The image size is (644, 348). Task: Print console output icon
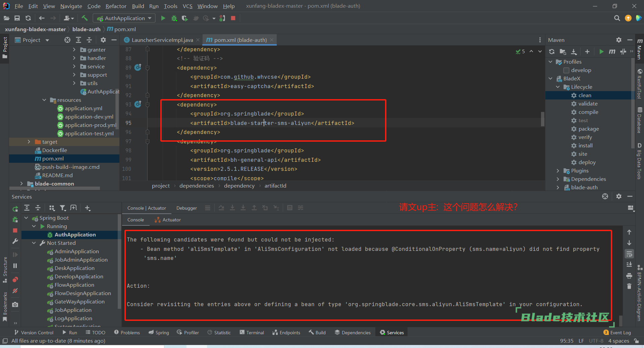(x=629, y=276)
